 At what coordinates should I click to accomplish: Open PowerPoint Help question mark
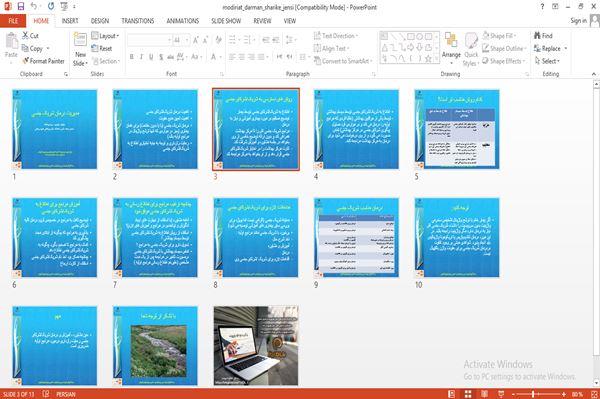click(x=542, y=7)
